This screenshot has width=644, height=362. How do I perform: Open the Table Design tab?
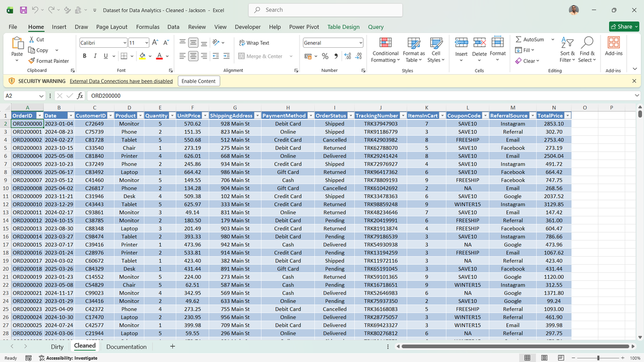343,27
